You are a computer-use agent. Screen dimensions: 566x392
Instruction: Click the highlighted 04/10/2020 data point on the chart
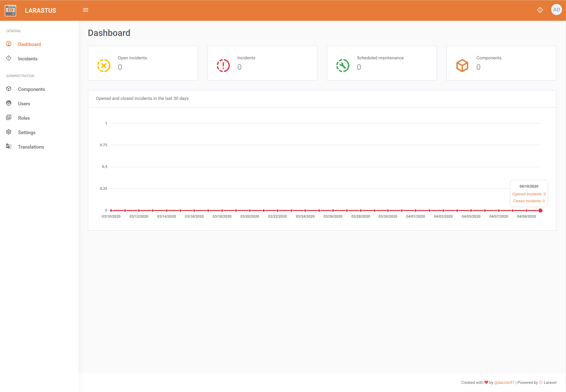(540, 210)
